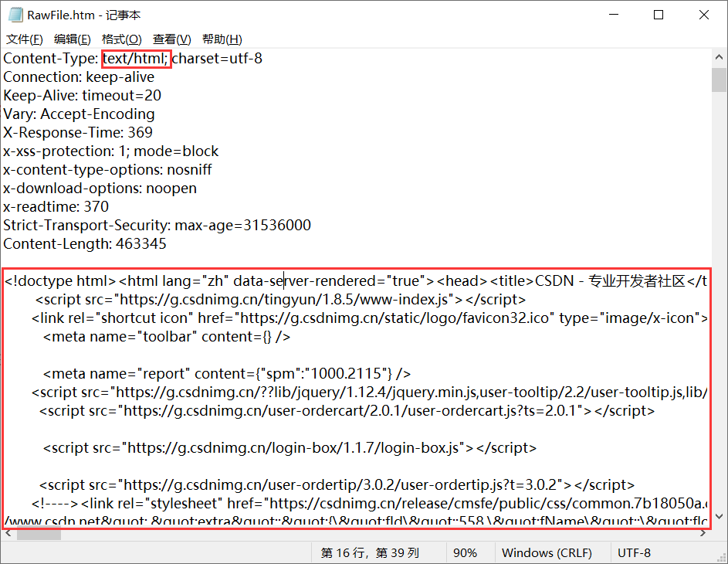
Task: Click the 'Connection: keep-alive' line
Action: point(79,77)
